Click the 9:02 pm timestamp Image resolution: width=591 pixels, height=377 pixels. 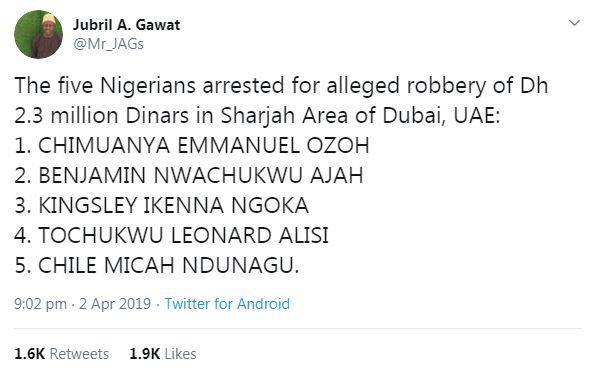[40, 304]
